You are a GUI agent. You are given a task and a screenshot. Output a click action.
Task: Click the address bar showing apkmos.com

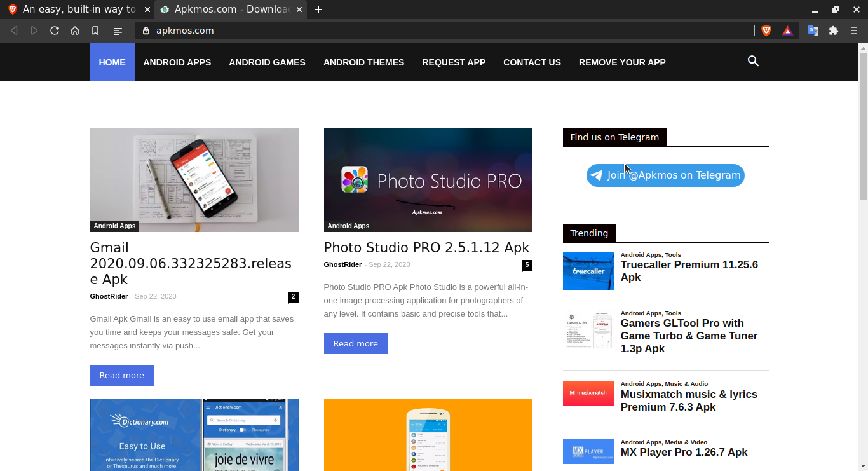pos(445,31)
